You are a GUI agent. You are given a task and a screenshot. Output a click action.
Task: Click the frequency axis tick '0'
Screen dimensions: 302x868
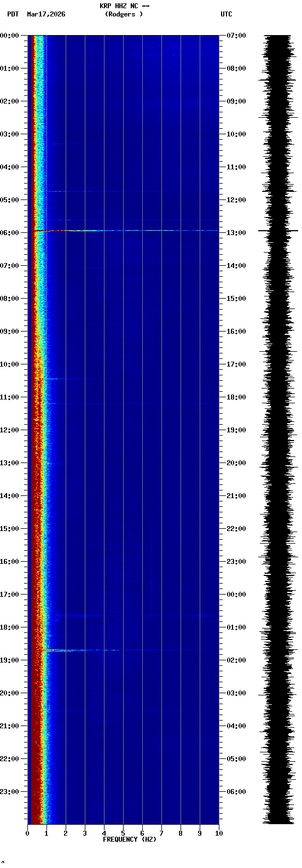click(x=27, y=833)
